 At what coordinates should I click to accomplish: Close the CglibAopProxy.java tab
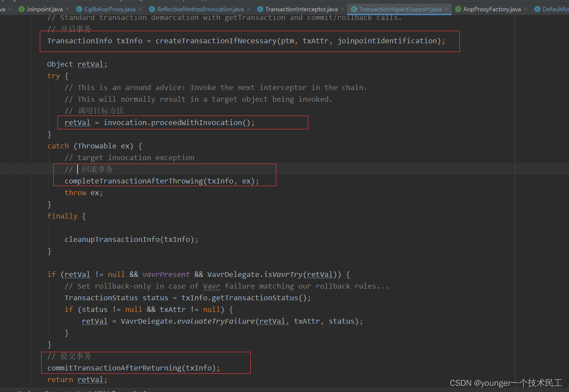[141, 9]
